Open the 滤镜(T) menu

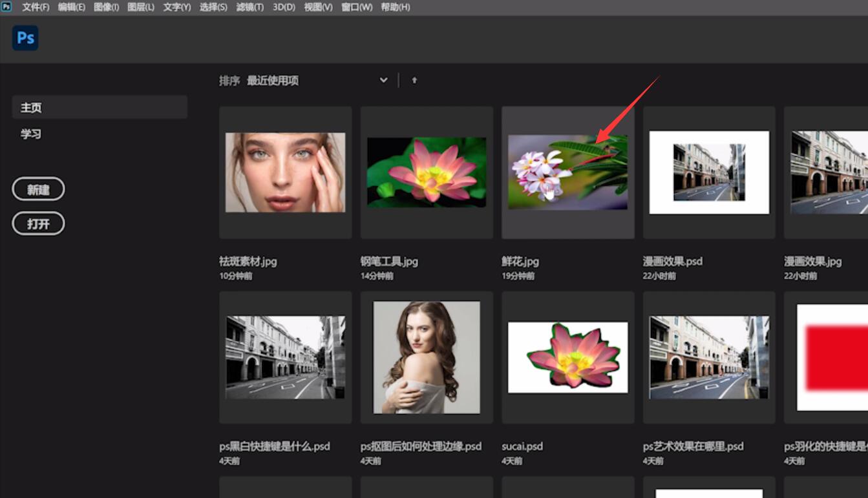(249, 7)
